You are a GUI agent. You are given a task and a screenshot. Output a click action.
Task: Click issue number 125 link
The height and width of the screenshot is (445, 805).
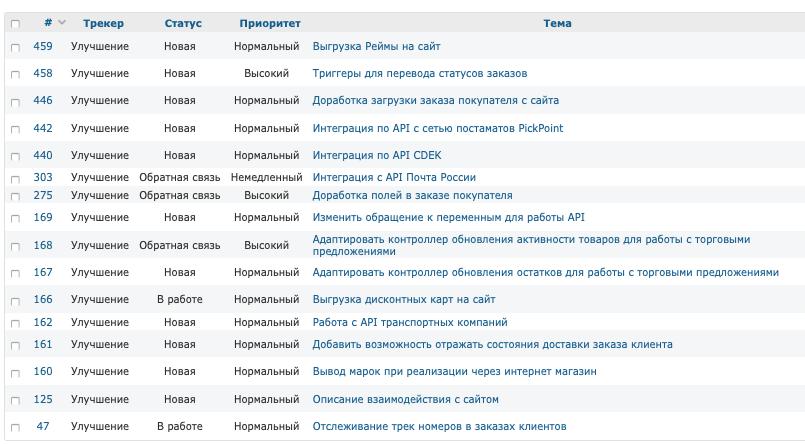click(43, 399)
